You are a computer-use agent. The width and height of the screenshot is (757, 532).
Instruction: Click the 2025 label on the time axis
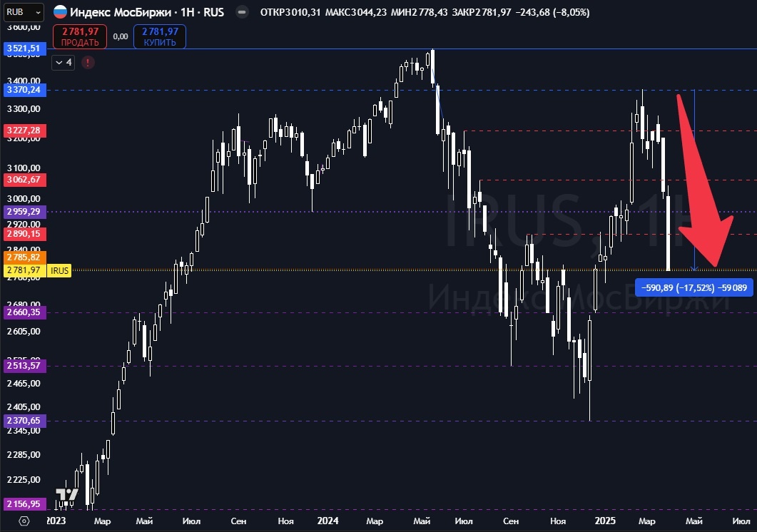(605, 521)
